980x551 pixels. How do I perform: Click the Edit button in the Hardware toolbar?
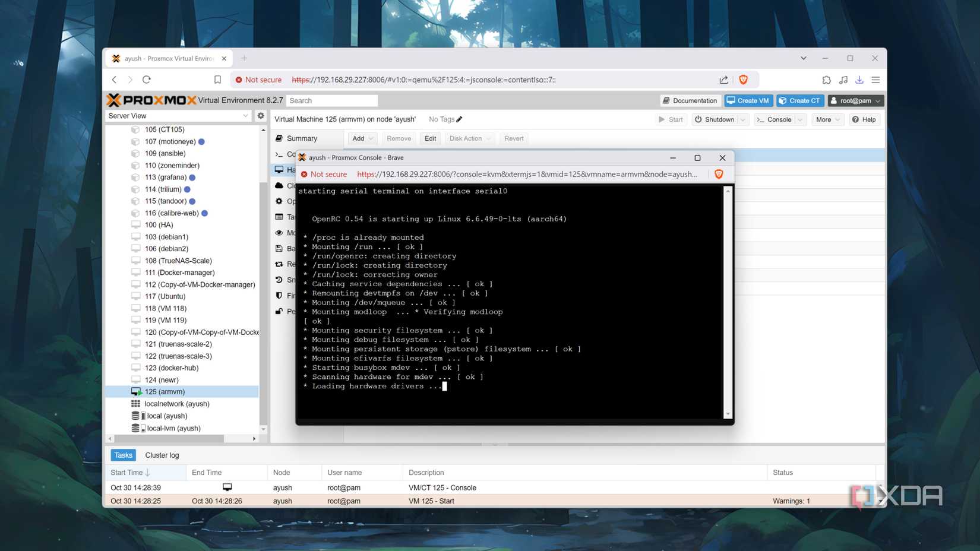430,138
